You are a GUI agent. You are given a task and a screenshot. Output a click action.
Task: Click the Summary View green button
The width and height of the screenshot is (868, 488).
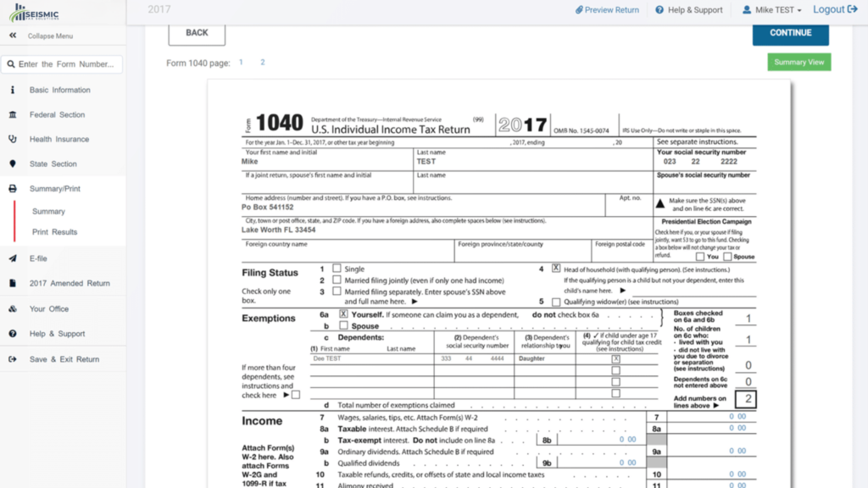pos(798,62)
